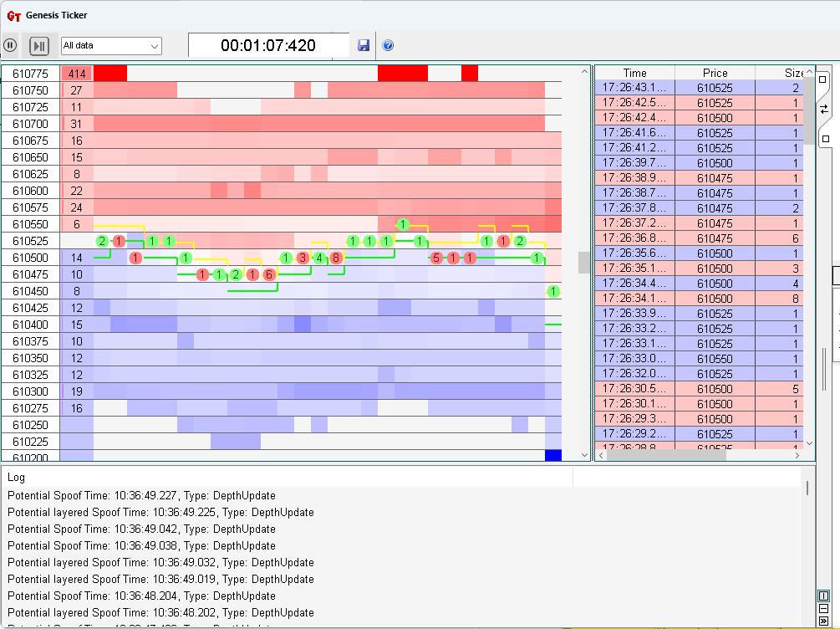840x629 pixels.
Task: Click the step-forward play/pause button
Action: click(39, 45)
